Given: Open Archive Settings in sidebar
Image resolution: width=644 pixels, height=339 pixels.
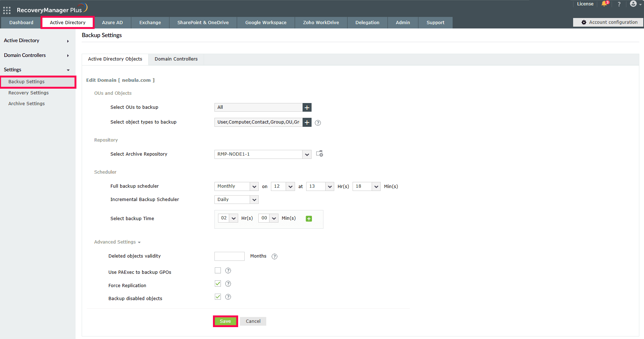Looking at the screenshot, I should [27, 104].
